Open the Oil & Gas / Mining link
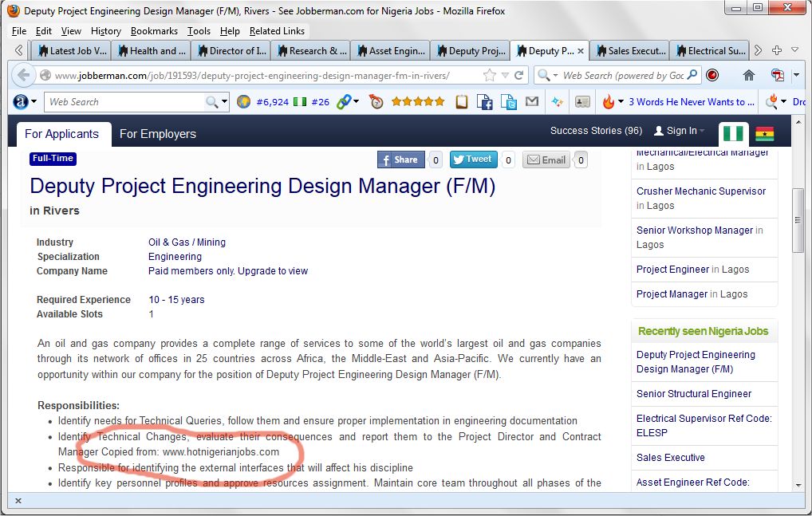The image size is (812, 516). pyautogui.click(x=187, y=242)
